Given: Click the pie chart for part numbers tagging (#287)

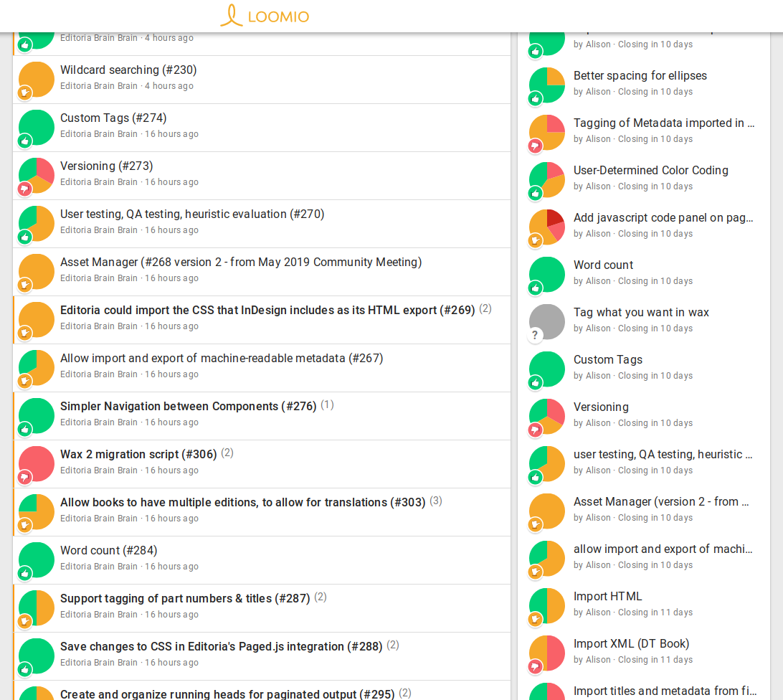Looking at the screenshot, I should [x=37, y=608].
